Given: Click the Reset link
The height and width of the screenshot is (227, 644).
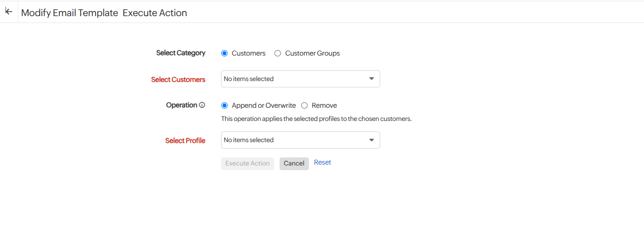Looking at the screenshot, I should pyautogui.click(x=322, y=163).
